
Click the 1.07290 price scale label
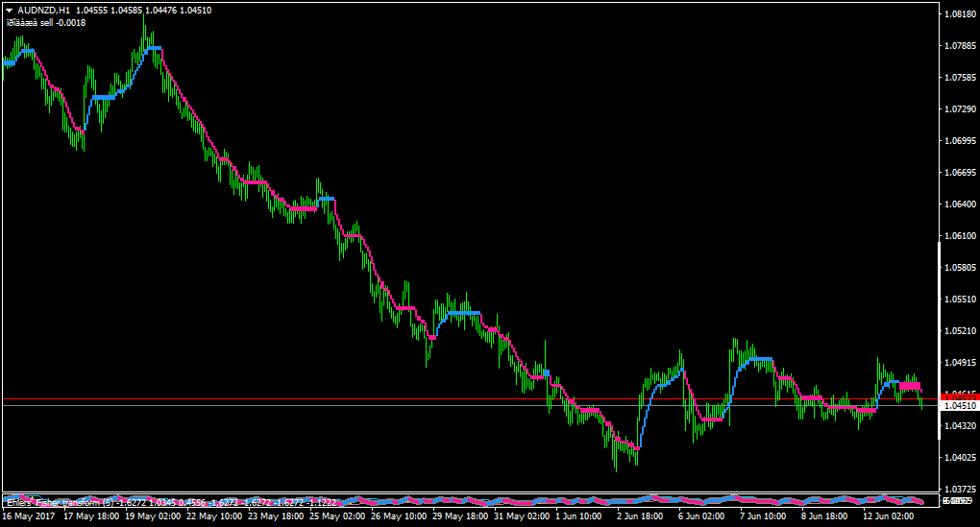pyautogui.click(x=960, y=109)
